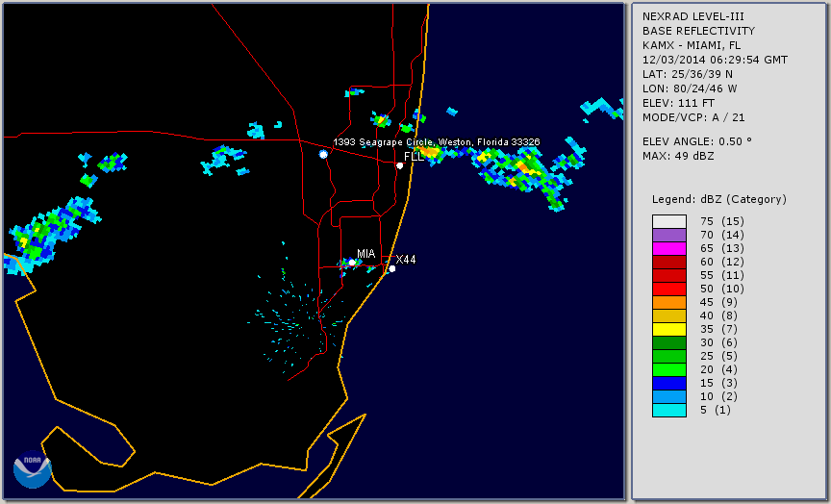Select the 65 dBZ magenta legend swatch

pyautogui.click(x=669, y=248)
